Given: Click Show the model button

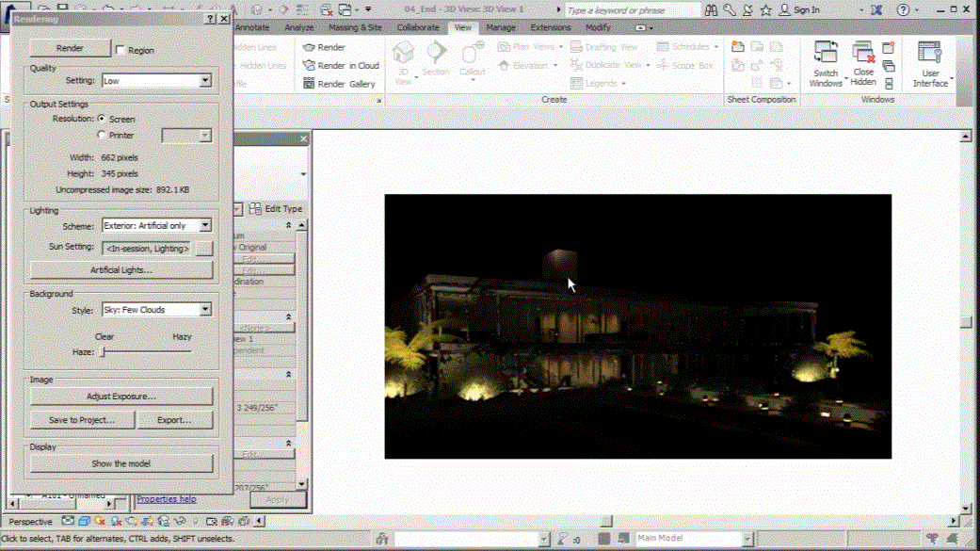Looking at the screenshot, I should [x=121, y=463].
